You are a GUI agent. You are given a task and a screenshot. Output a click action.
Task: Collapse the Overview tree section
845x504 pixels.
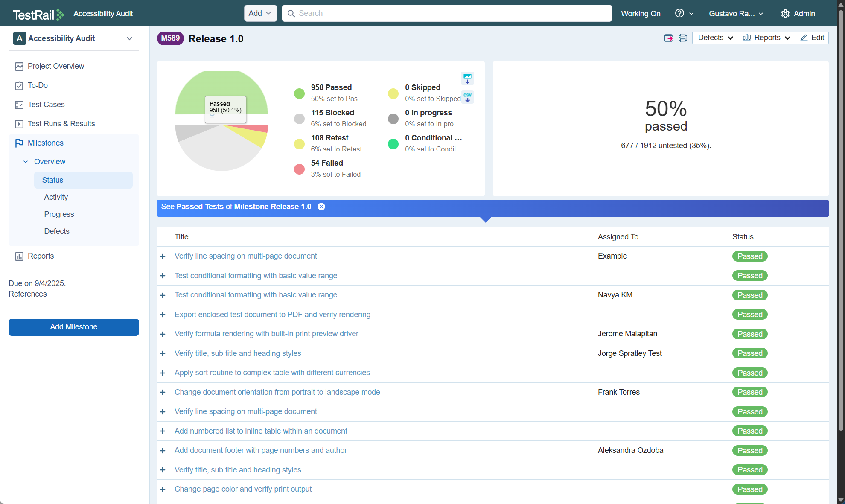pyautogui.click(x=26, y=162)
